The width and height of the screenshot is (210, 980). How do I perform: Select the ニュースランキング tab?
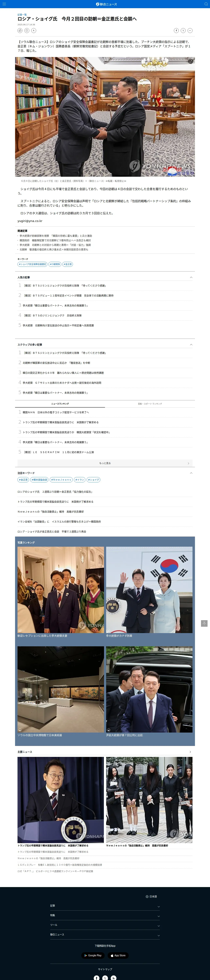(x=60, y=404)
